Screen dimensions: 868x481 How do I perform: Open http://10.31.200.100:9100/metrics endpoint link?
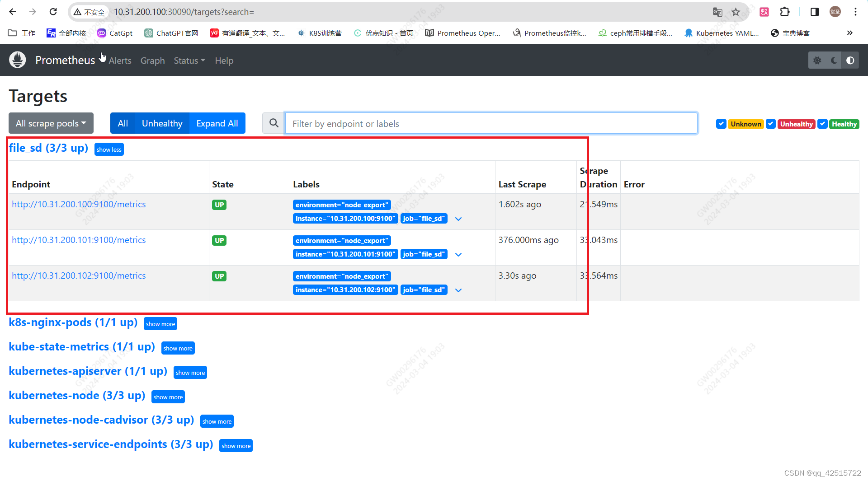(79, 204)
